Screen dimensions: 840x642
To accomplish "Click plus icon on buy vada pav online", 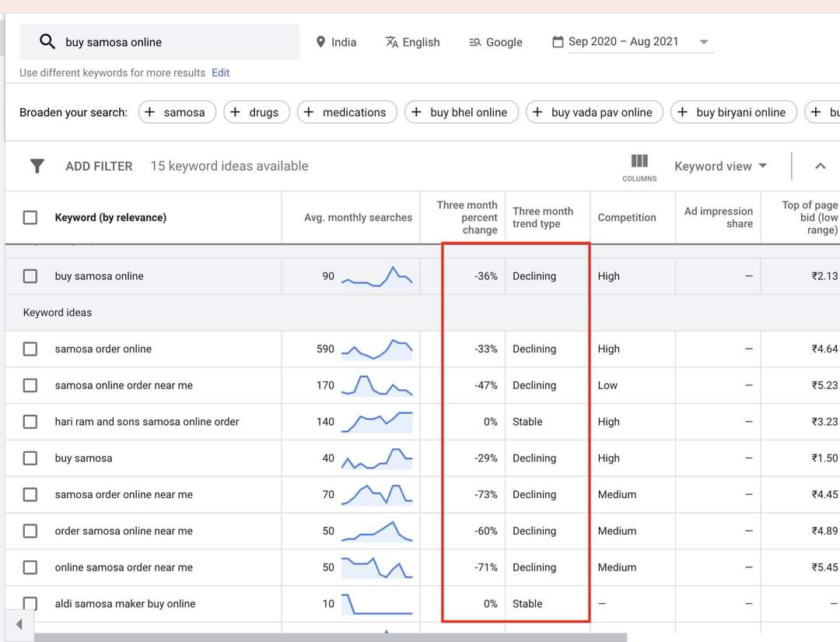I will (x=537, y=112).
